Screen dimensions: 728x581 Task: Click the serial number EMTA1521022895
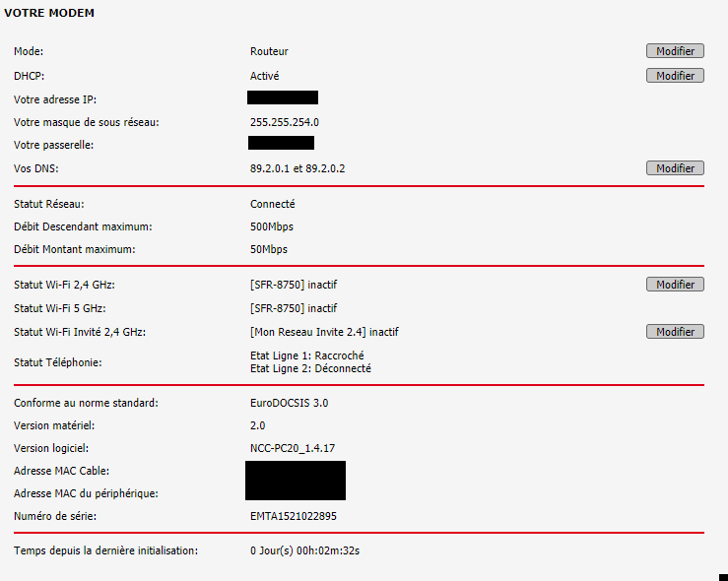point(293,515)
